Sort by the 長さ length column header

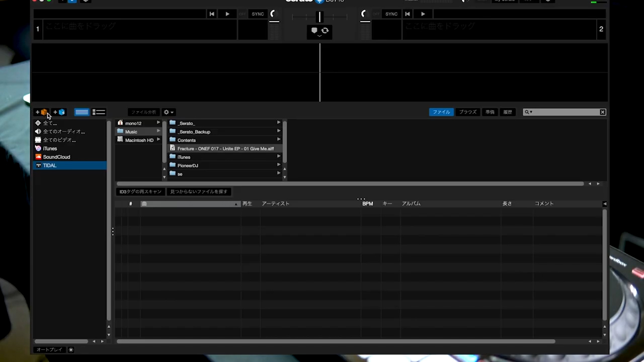(x=517, y=204)
